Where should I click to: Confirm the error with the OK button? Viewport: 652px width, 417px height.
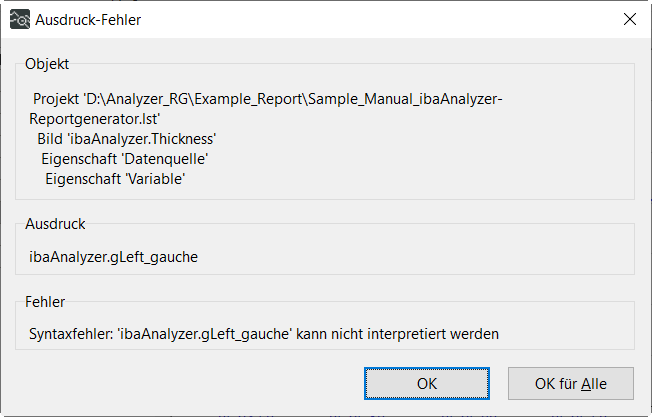tap(427, 382)
